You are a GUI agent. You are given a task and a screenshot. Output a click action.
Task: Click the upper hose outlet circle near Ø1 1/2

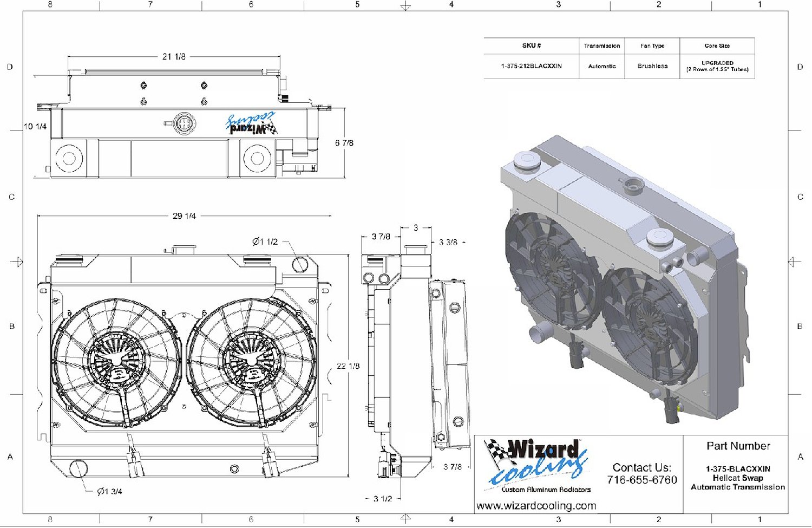pos(300,264)
